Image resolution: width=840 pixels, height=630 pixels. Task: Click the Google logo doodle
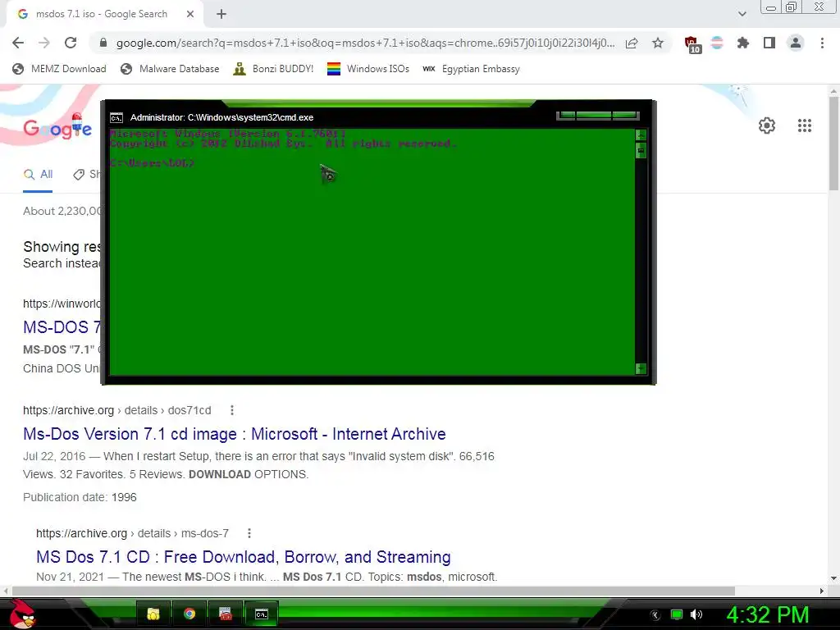click(x=58, y=127)
